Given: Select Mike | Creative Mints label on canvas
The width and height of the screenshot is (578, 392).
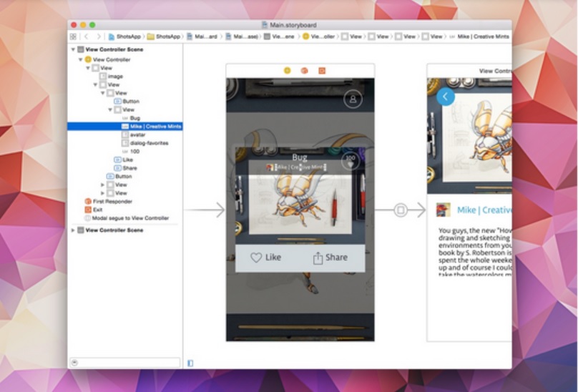Looking at the screenshot, I should [300, 167].
